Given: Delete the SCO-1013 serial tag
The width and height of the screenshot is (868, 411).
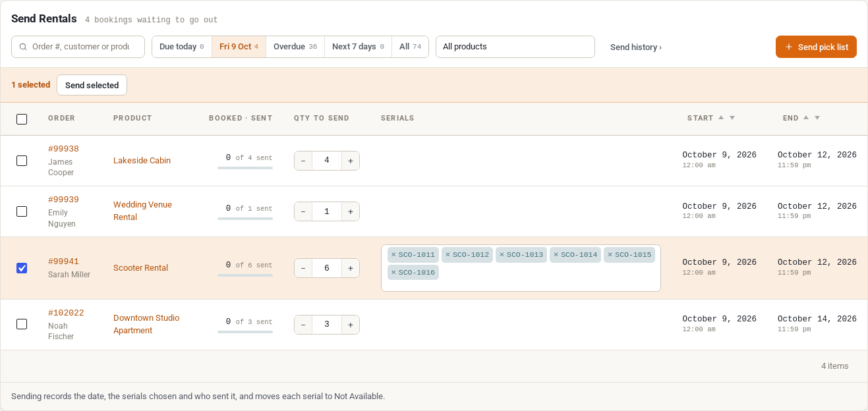Looking at the screenshot, I should [x=502, y=255].
